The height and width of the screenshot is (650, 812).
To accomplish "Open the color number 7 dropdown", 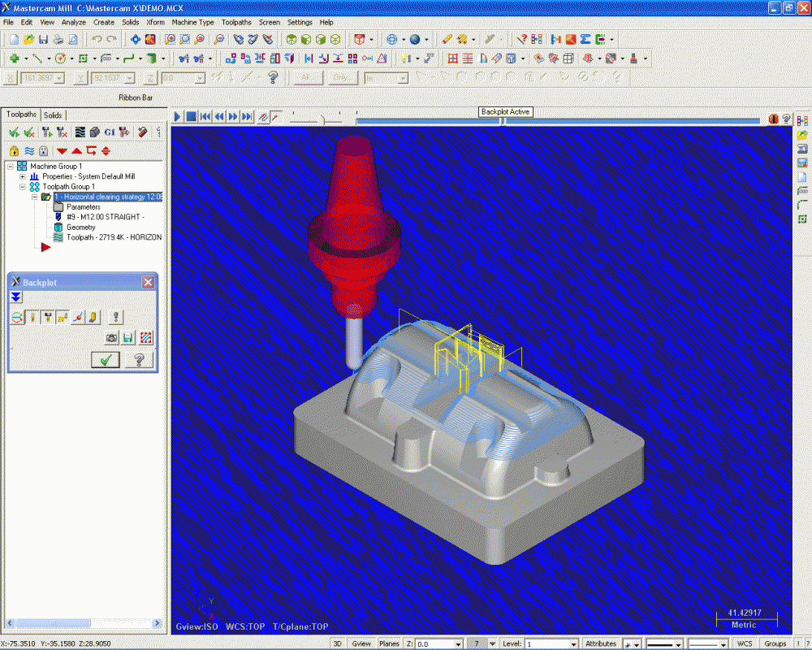I will tap(493, 643).
